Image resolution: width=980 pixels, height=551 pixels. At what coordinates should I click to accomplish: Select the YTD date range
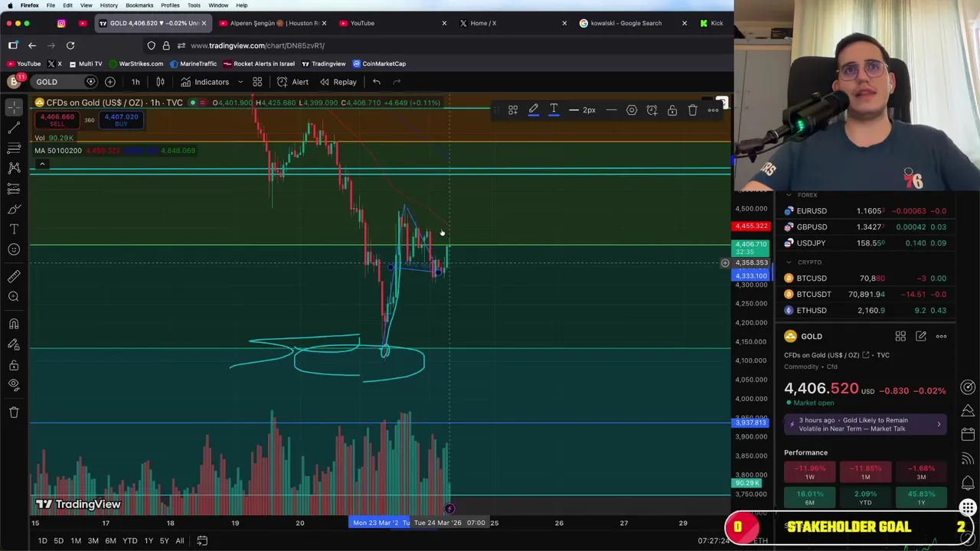click(129, 540)
